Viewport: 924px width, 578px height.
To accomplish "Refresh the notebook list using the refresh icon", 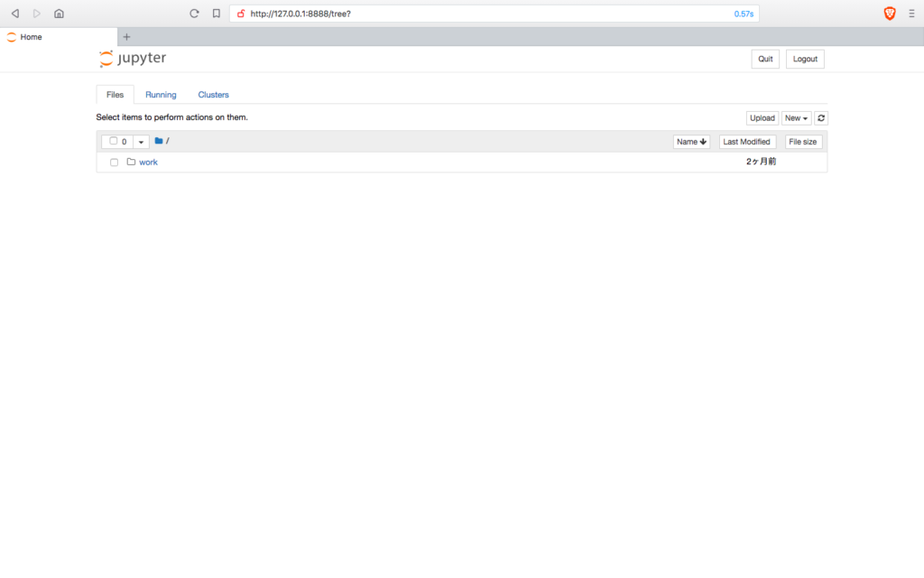I will tap(821, 117).
